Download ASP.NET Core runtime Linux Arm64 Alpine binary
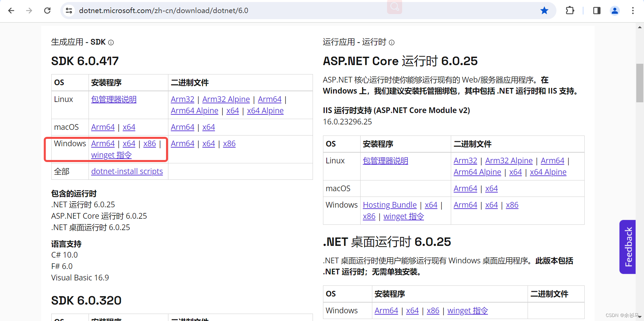Image resolution: width=644 pixels, height=321 pixels. click(x=477, y=172)
